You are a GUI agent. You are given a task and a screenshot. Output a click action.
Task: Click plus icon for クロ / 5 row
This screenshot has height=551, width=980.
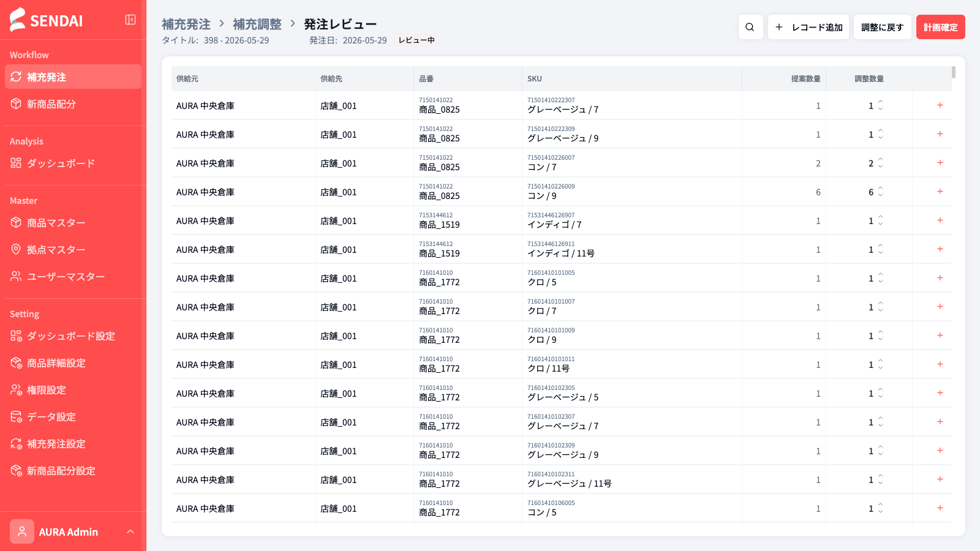point(940,278)
